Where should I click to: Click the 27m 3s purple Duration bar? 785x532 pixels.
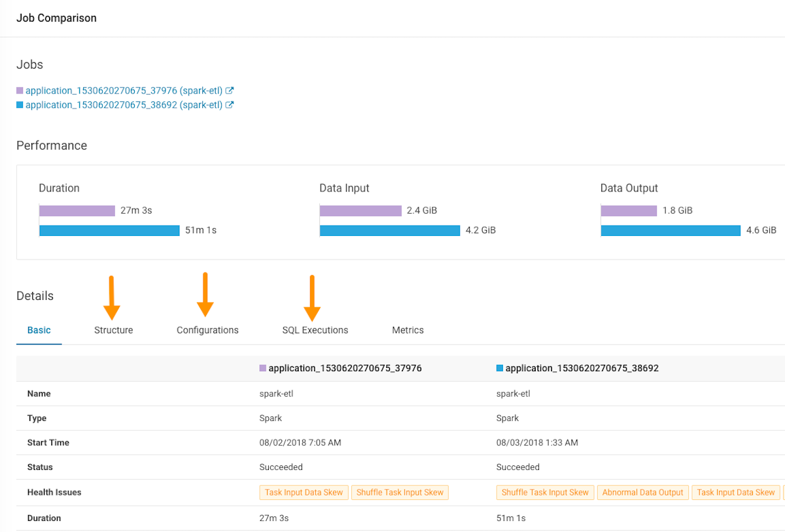pos(77,210)
